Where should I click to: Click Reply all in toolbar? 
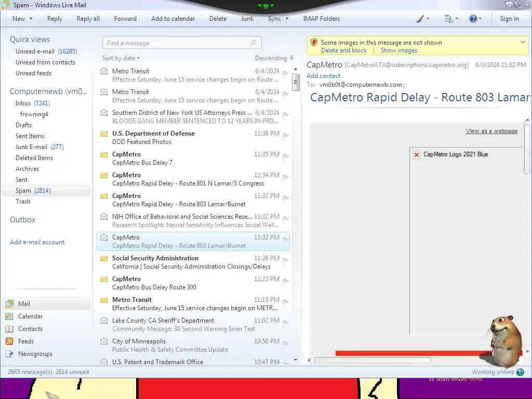88,19
